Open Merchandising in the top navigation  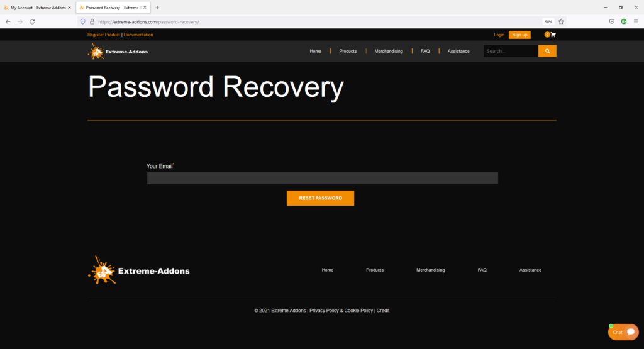pyautogui.click(x=389, y=52)
